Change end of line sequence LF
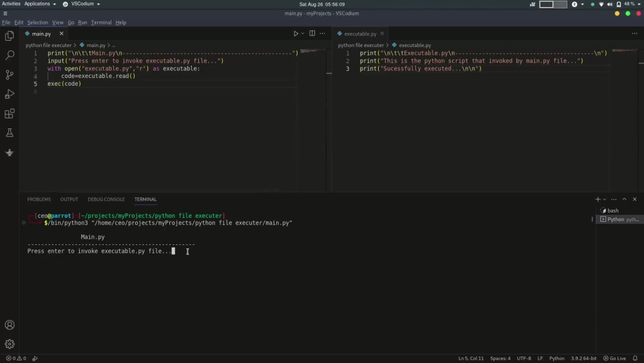644x363 pixels. tap(540, 358)
